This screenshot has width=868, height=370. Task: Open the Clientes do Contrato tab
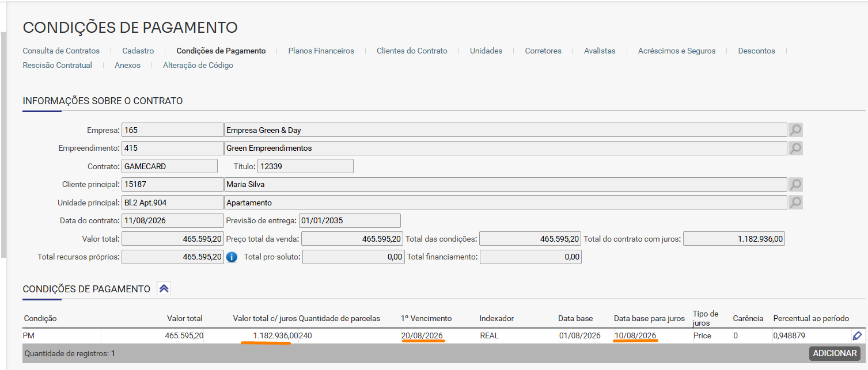[412, 51]
